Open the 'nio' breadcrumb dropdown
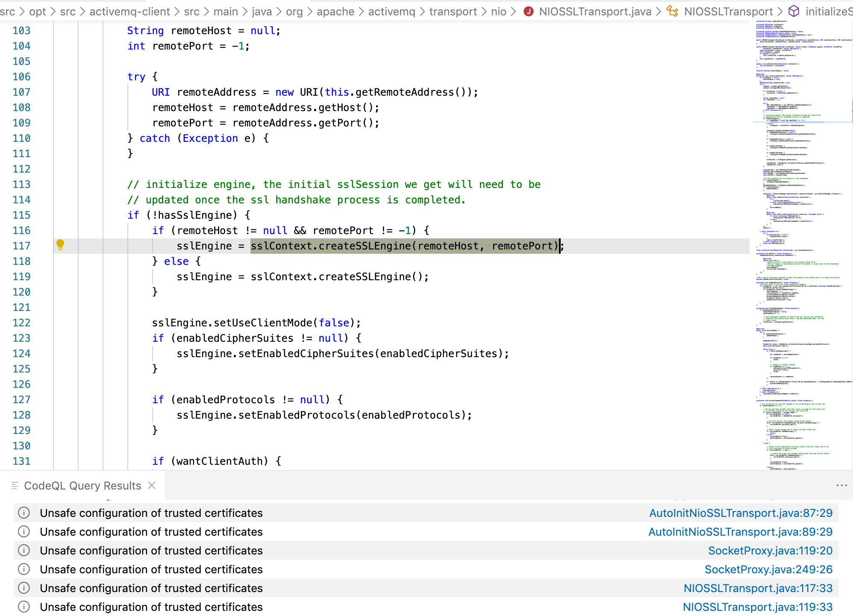This screenshot has height=616, width=853. point(498,12)
